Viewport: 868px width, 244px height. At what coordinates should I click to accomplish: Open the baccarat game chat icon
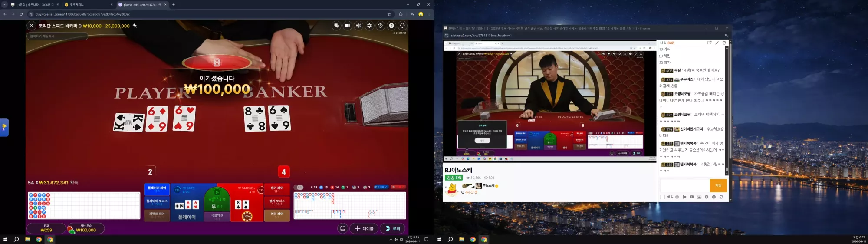point(336,26)
